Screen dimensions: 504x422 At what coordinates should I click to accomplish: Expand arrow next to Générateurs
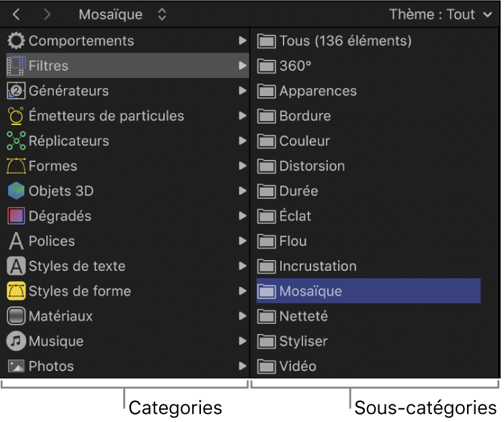(243, 91)
